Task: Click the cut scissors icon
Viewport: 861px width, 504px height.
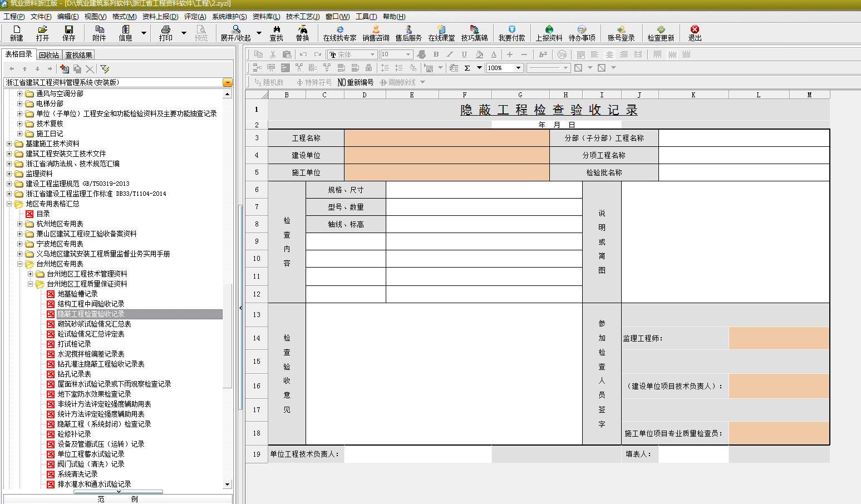Action: 273,55
